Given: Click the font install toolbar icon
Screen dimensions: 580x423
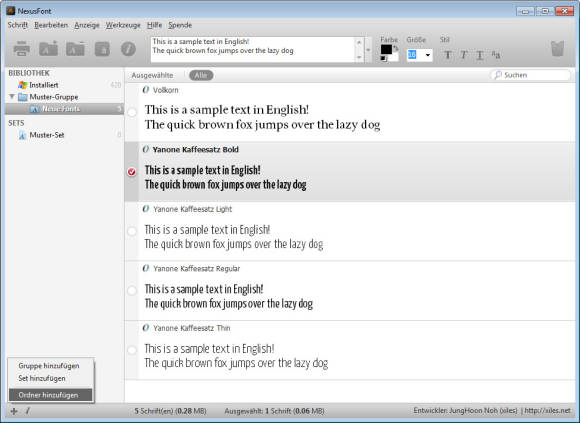Looking at the screenshot, I should [102, 49].
